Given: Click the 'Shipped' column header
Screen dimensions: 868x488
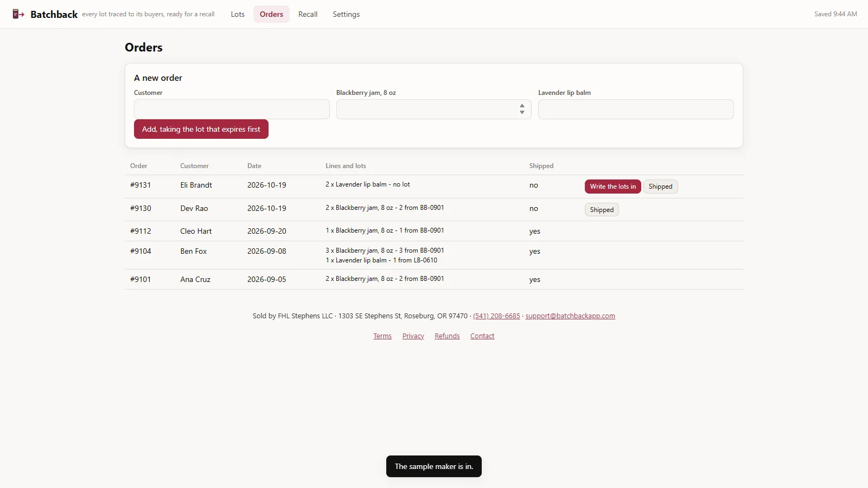Looking at the screenshot, I should point(541,166).
